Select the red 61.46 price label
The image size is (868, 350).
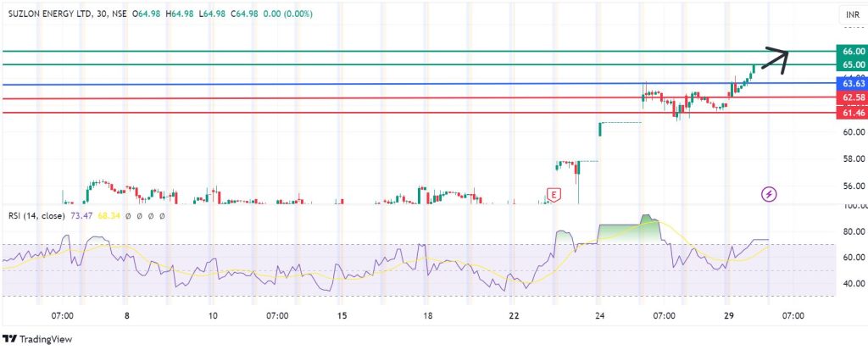click(x=852, y=113)
